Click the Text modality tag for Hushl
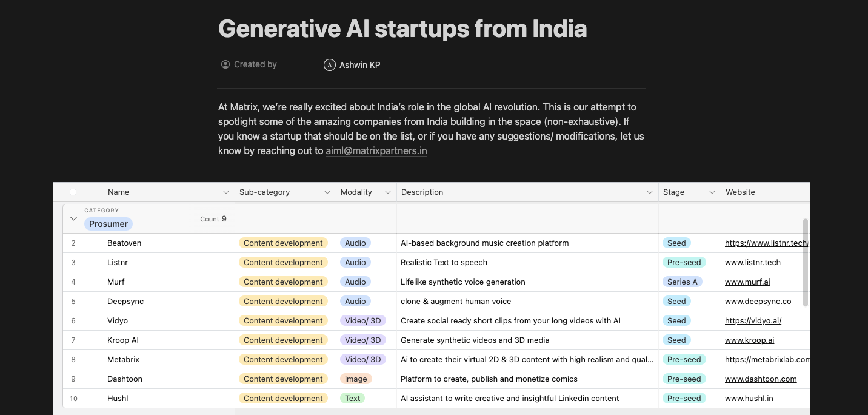 (353, 399)
